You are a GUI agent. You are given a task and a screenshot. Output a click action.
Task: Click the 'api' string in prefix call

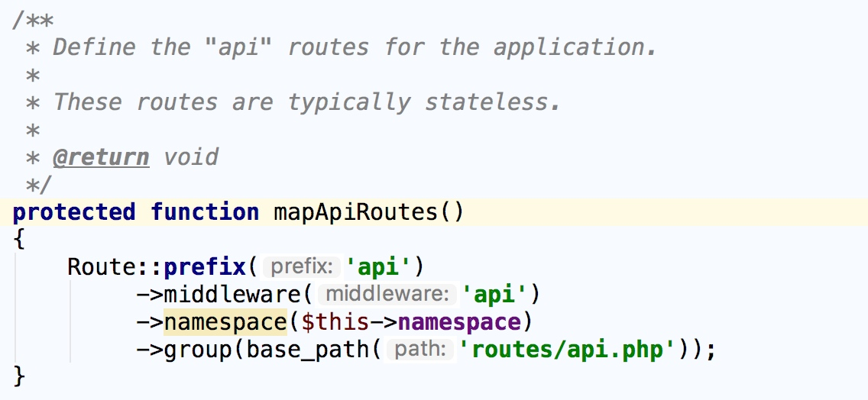(379, 267)
